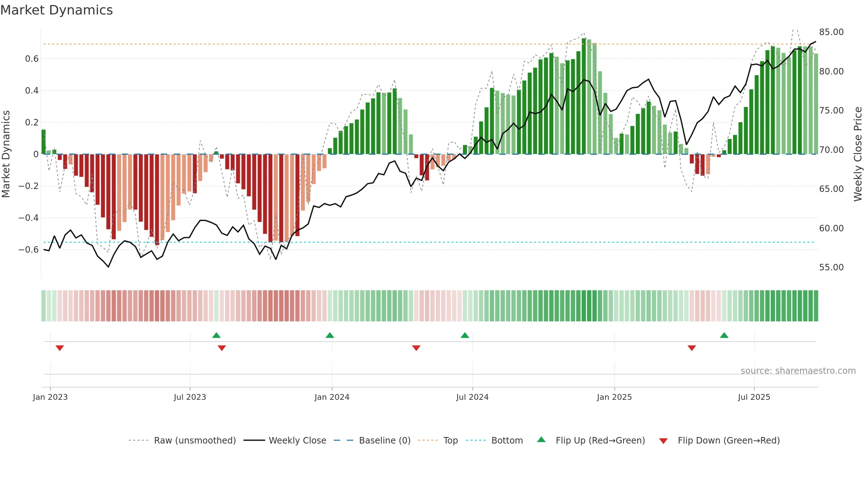
Task: Click the Market Dynamics chart title
Action: [56, 10]
